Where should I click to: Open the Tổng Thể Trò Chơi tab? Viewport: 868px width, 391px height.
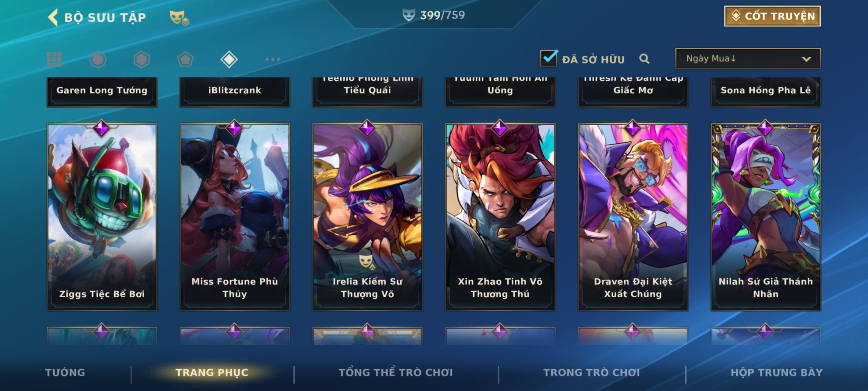coord(396,373)
